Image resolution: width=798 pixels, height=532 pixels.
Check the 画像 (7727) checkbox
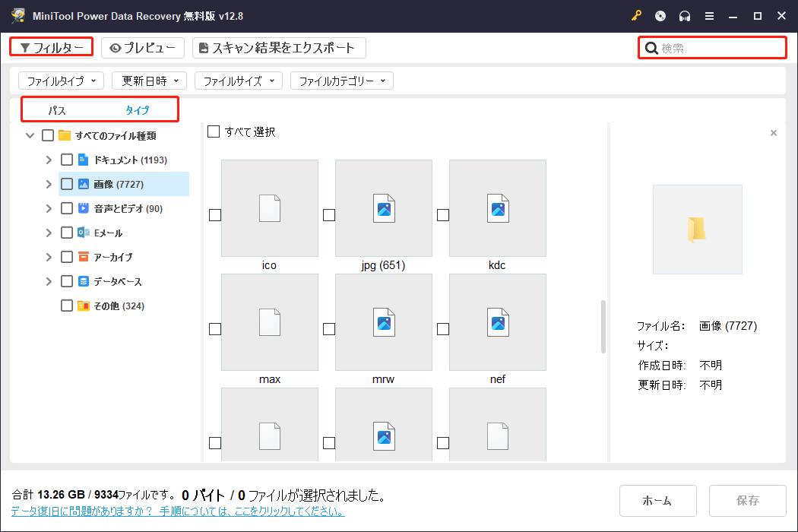66,183
